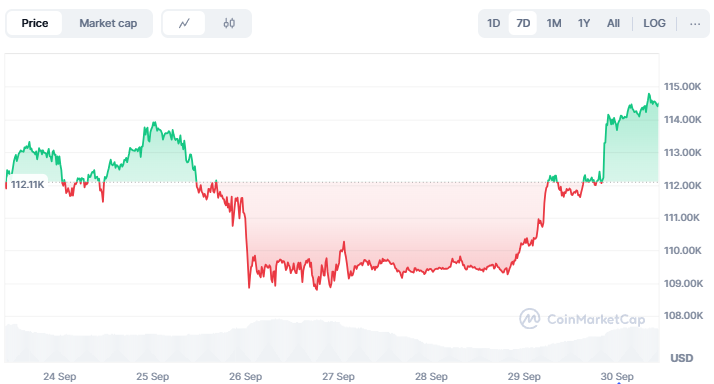Click the 112.11K opening price label
714x384 pixels.
coord(27,184)
